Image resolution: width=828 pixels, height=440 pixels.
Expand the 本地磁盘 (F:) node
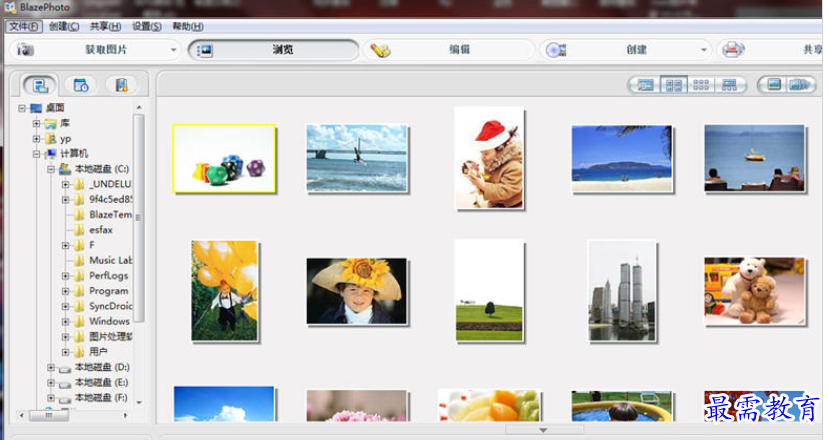51,398
